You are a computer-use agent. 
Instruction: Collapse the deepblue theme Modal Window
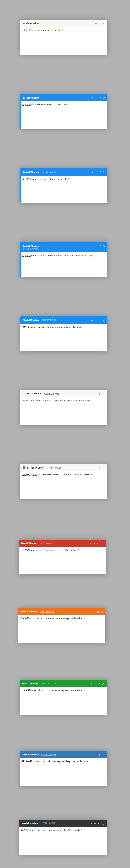pyautogui.click(x=92, y=755)
